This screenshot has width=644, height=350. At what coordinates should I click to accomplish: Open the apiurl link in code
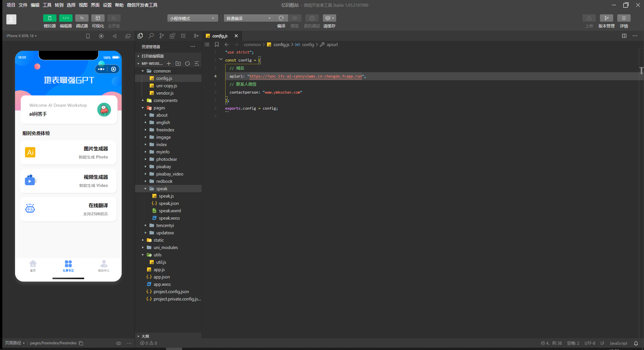305,76
